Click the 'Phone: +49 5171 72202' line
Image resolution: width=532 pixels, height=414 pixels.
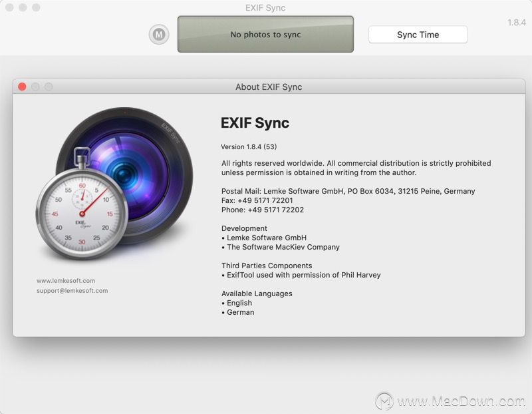point(263,210)
